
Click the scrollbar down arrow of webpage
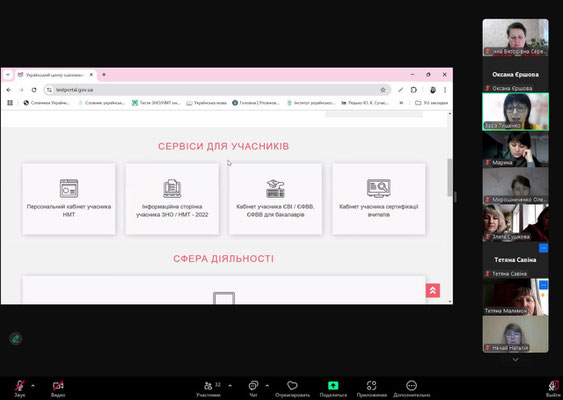point(450,301)
